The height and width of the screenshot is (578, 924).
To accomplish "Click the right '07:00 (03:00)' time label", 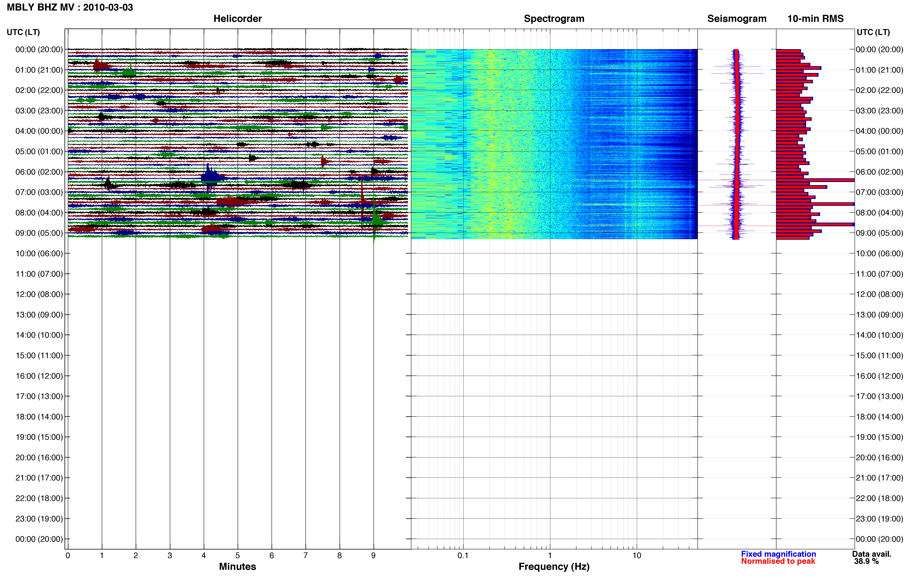I will 879,192.
